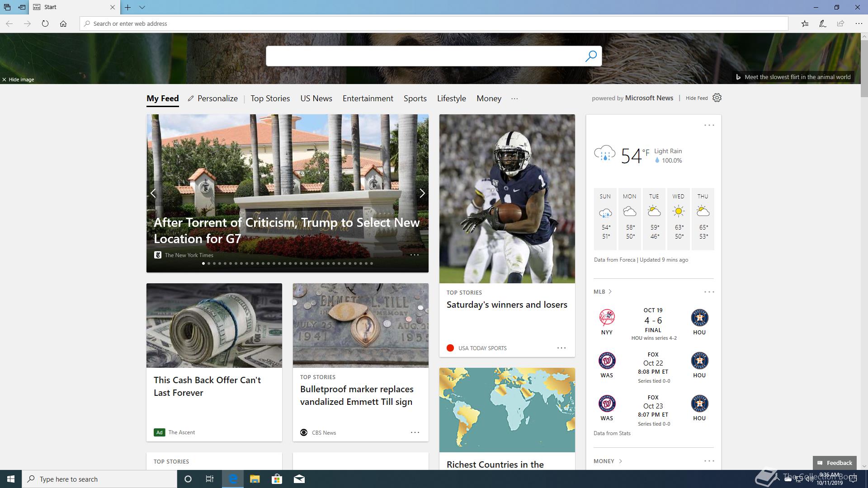Open WAS vs HOU Oct 22 game

point(653,368)
